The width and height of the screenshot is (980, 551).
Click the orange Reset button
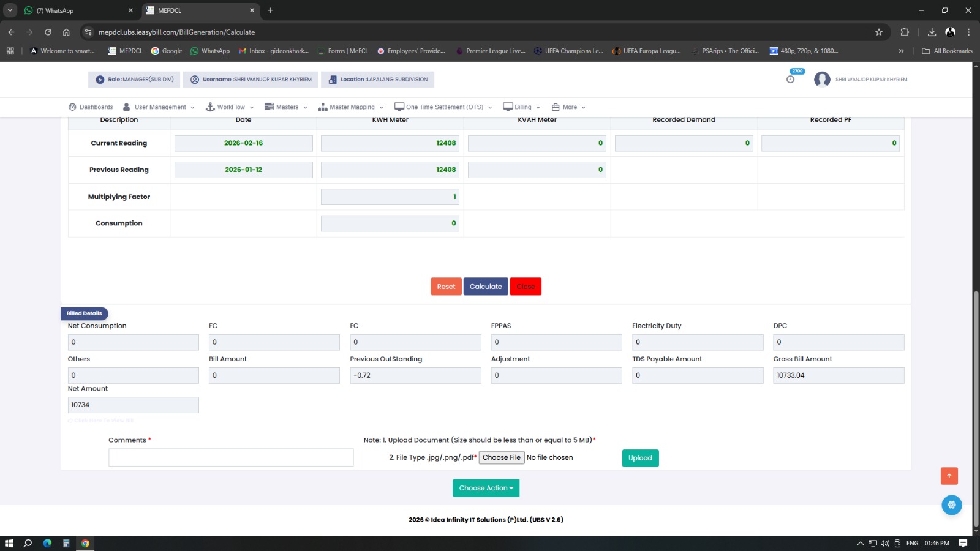[446, 287]
